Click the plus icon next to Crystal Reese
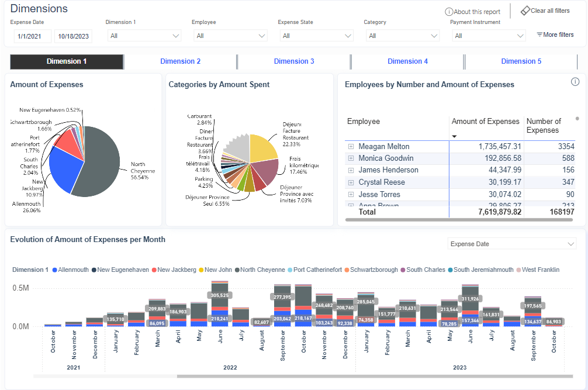588x390 pixels. tap(351, 182)
